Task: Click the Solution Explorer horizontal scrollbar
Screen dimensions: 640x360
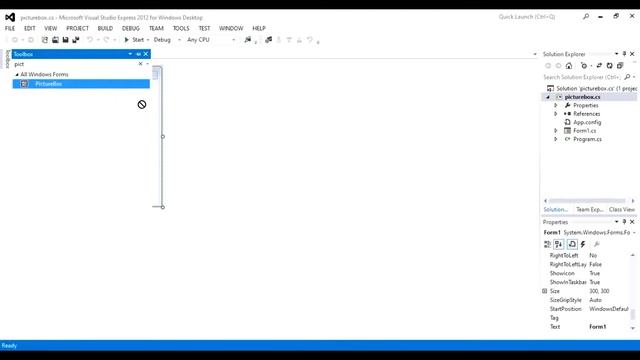Action: pos(587,200)
